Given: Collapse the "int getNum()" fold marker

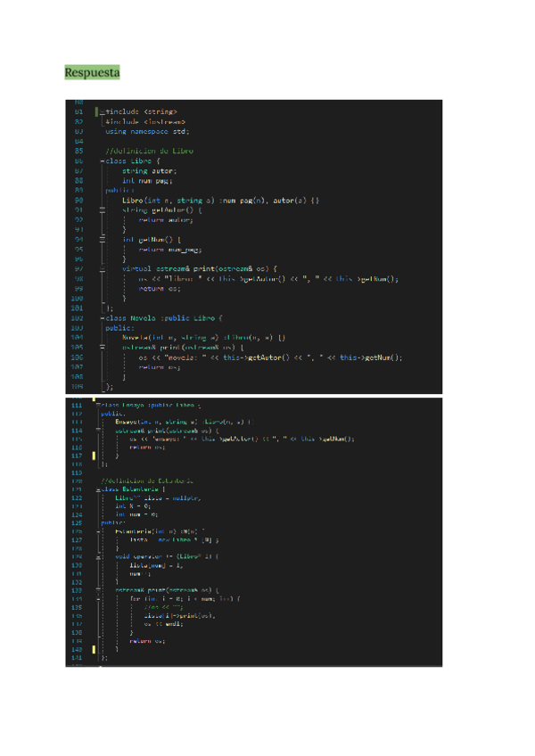Looking at the screenshot, I should [103, 239].
